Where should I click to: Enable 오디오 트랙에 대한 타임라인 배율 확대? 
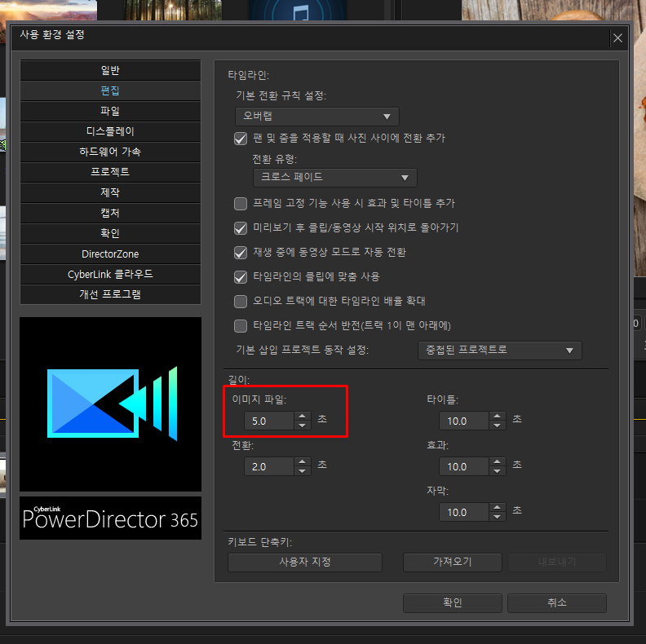(x=241, y=302)
